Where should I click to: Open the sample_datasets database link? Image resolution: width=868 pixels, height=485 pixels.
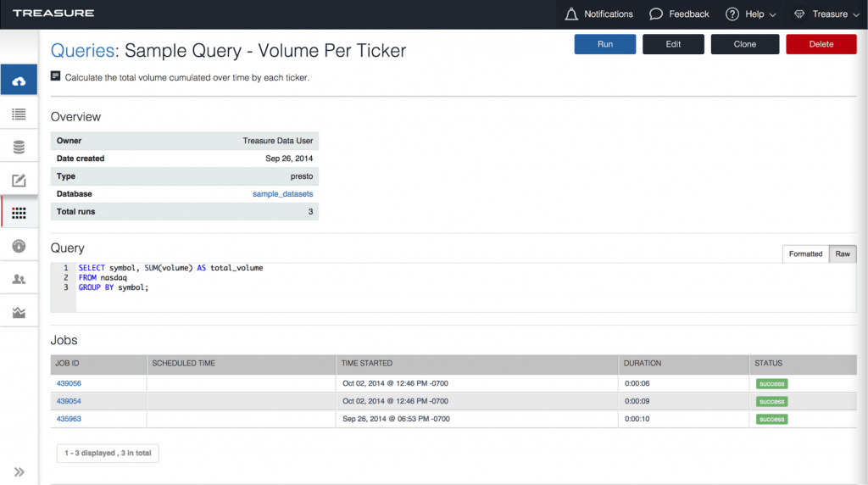pyautogui.click(x=282, y=194)
